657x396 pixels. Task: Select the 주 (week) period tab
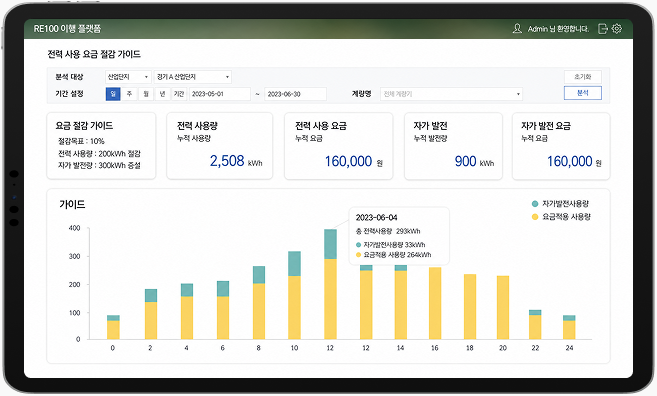[129, 94]
